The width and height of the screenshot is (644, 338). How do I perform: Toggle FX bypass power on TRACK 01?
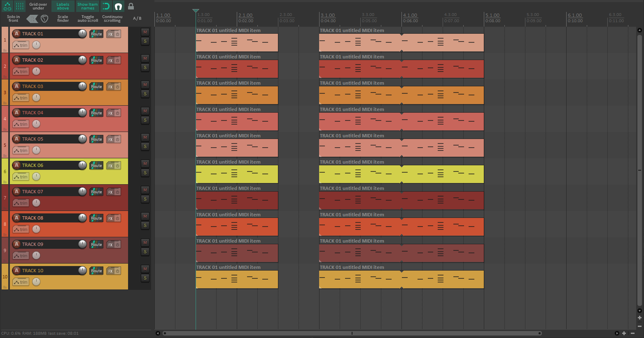pyautogui.click(x=117, y=34)
